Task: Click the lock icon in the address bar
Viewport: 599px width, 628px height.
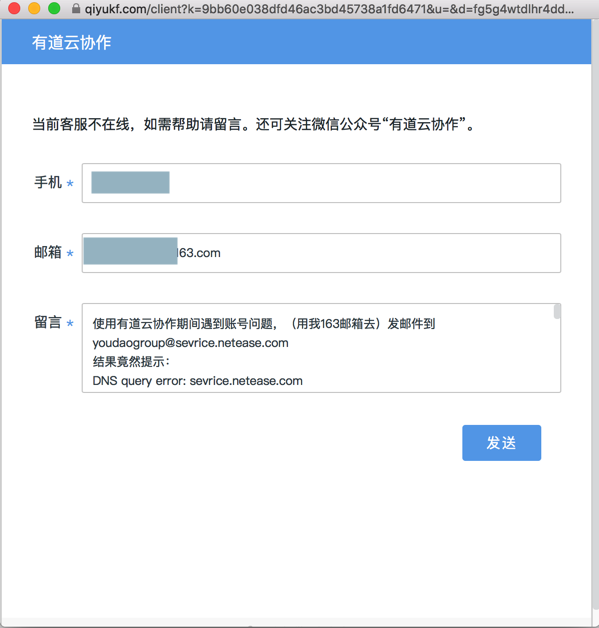Action: pos(76,8)
